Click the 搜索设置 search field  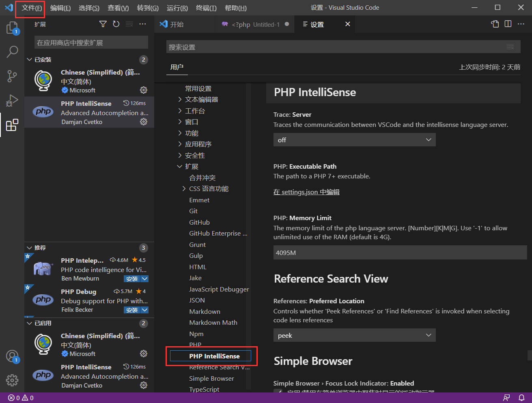(343, 47)
